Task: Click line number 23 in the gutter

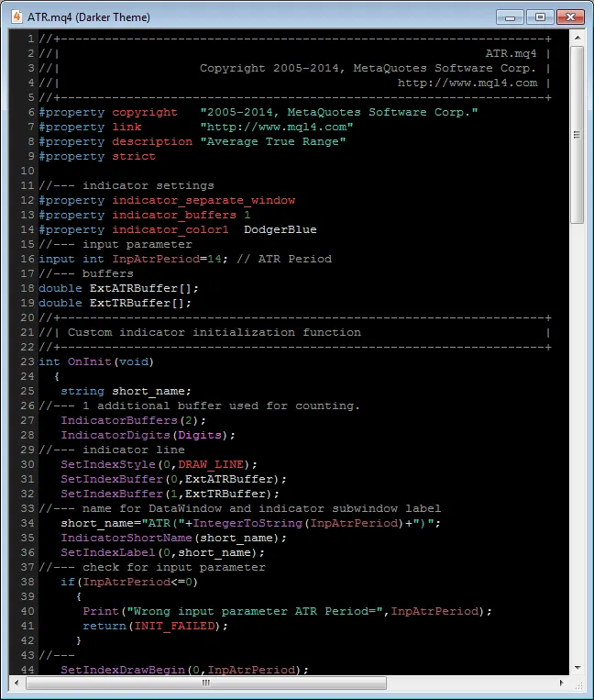Action: pyautogui.click(x=27, y=361)
